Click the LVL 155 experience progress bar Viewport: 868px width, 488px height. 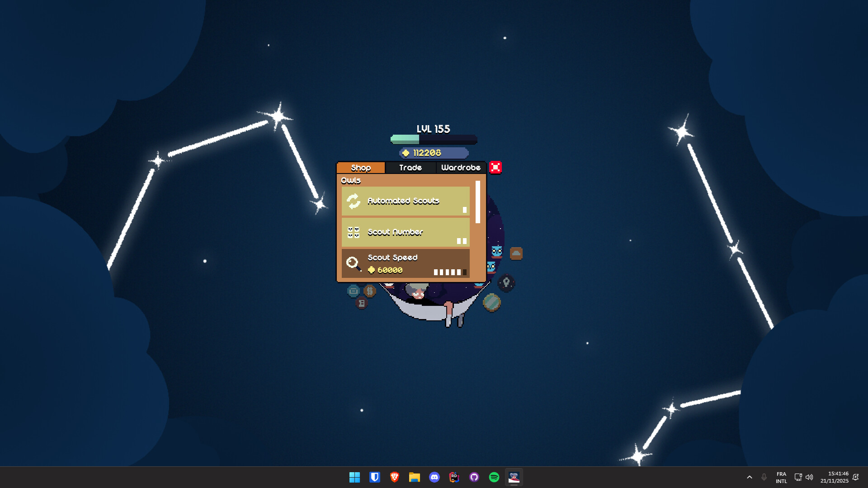(x=433, y=140)
